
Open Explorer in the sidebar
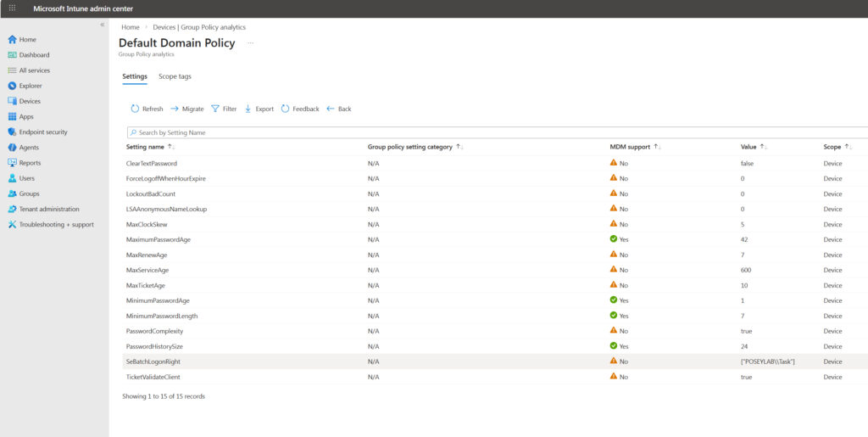point(25,86)
